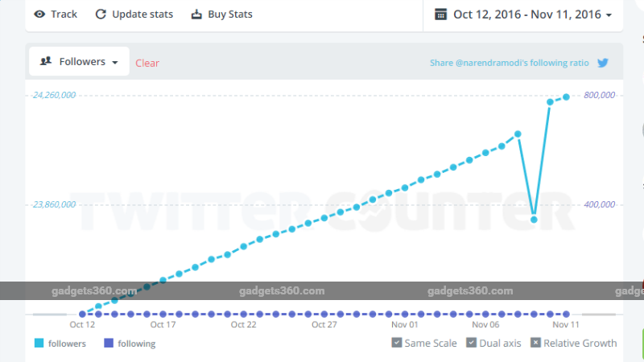
Task: Click the Update stats refresh icon
Action: (x=101, y=14)
